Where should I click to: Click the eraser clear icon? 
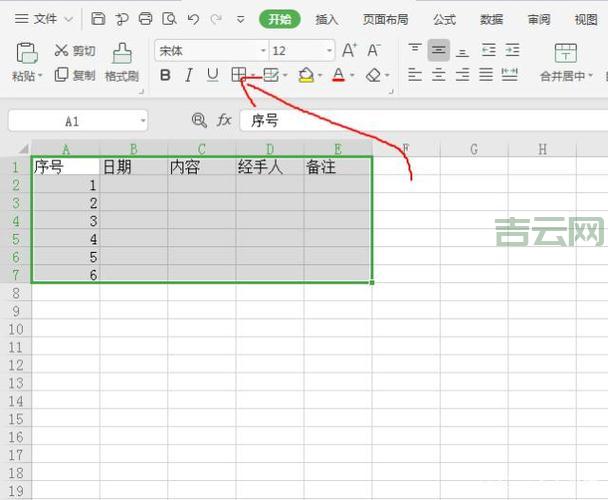(373, 75)
